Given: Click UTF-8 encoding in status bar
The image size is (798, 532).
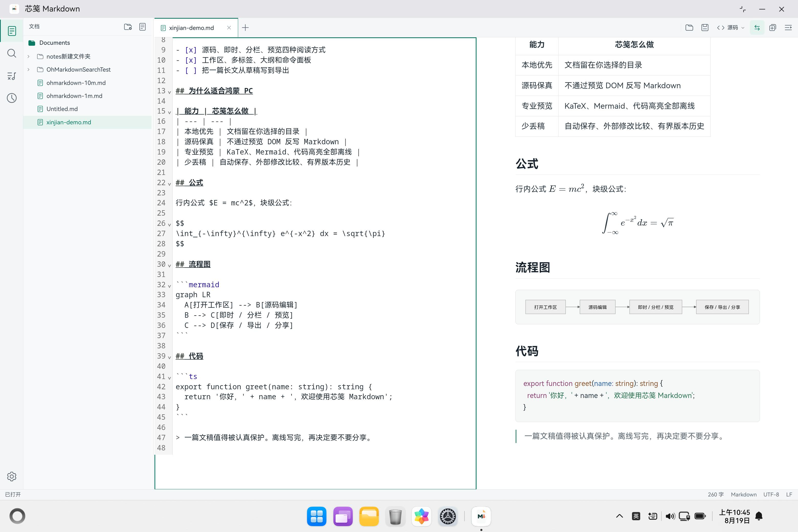Looking at the screenshot, I should coord(771,494).
